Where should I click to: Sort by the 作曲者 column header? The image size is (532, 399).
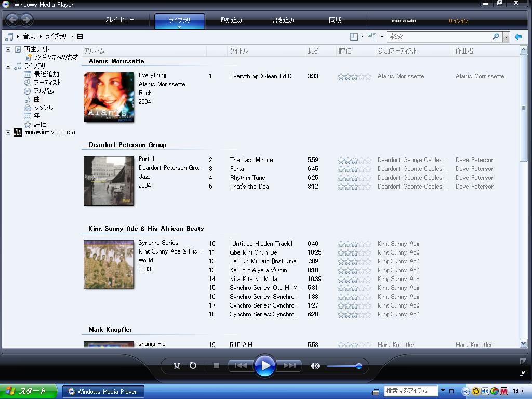click(x=485, y=51)
